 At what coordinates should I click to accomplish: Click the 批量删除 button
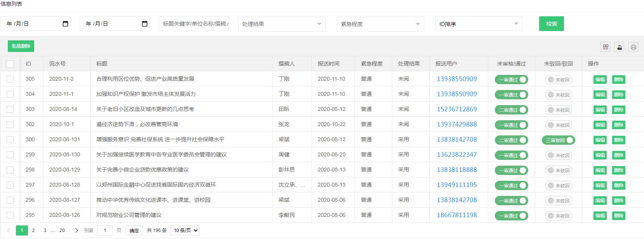point(21,46)
